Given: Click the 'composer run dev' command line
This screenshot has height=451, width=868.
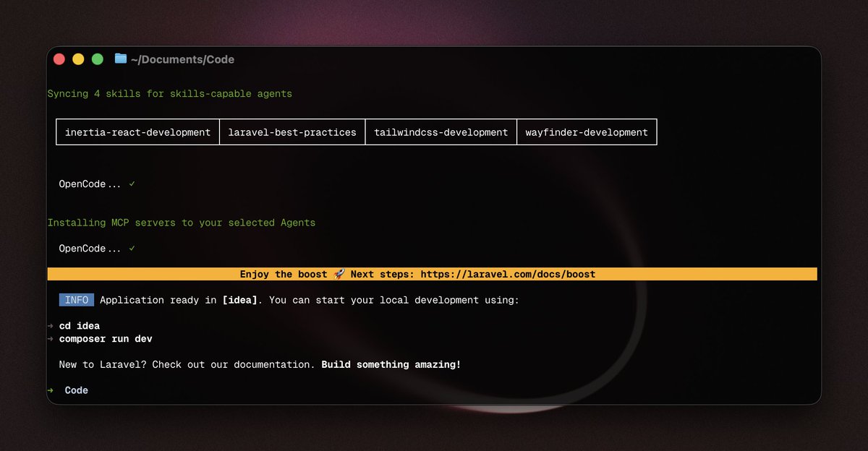Looking at the screenshot, I should coord(106,339).
